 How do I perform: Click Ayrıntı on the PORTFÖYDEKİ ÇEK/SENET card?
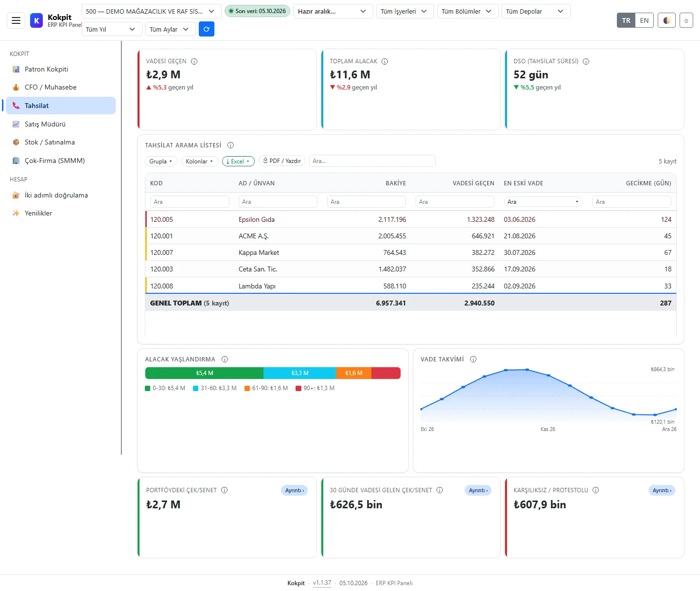295,490
